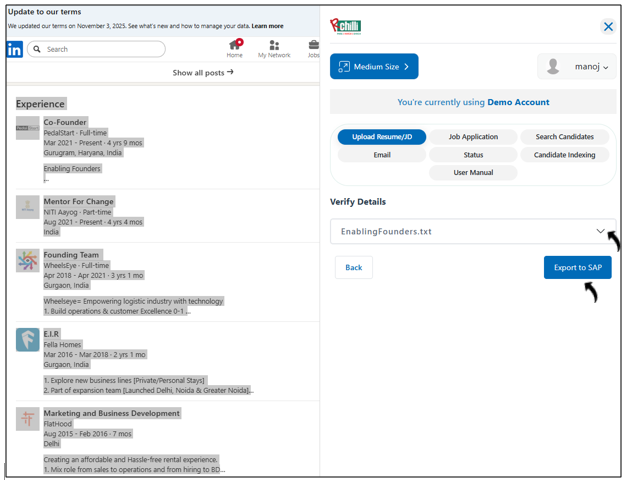
Task: Switch to the Job Application tab
Action: 473,137
